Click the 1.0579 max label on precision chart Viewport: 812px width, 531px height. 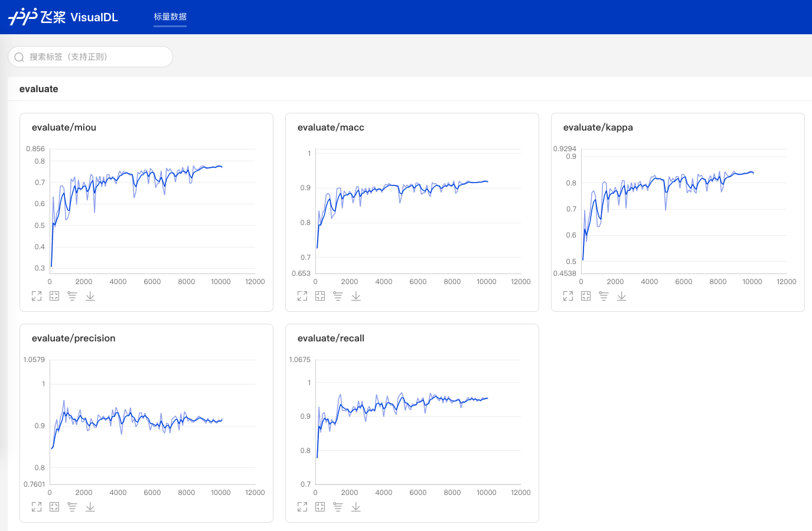coord(34,360)
